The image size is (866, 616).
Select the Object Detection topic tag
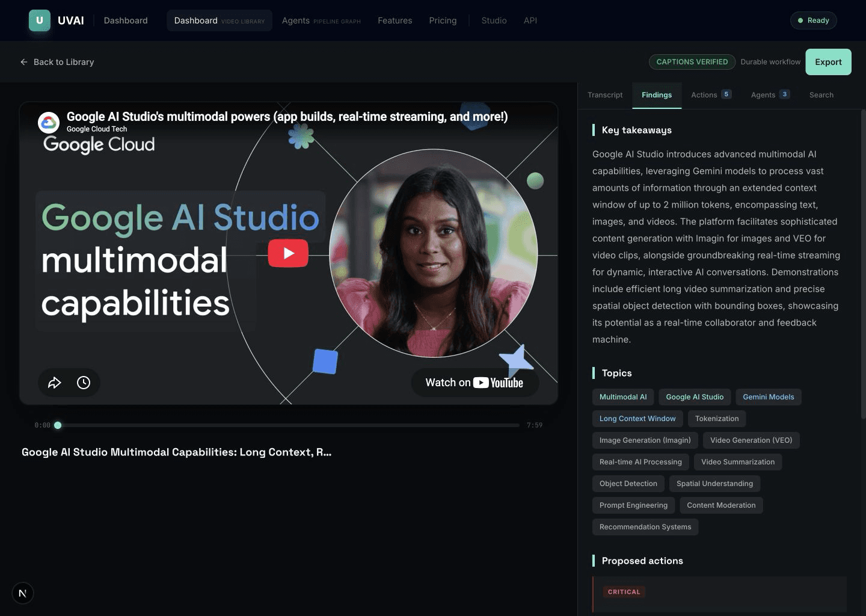point(628,484)
